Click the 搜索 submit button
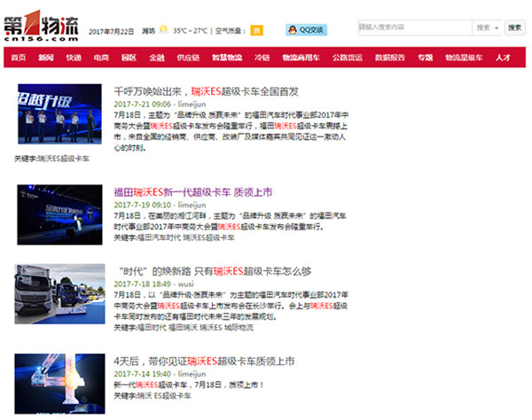The image size is (532, 420). click(x=514, y=27)
